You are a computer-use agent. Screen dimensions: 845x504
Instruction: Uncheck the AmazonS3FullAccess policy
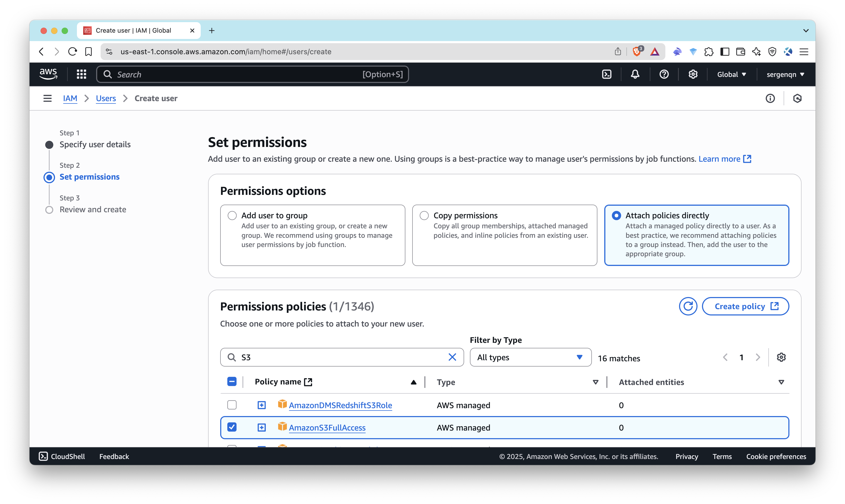[x=232, y=427]
